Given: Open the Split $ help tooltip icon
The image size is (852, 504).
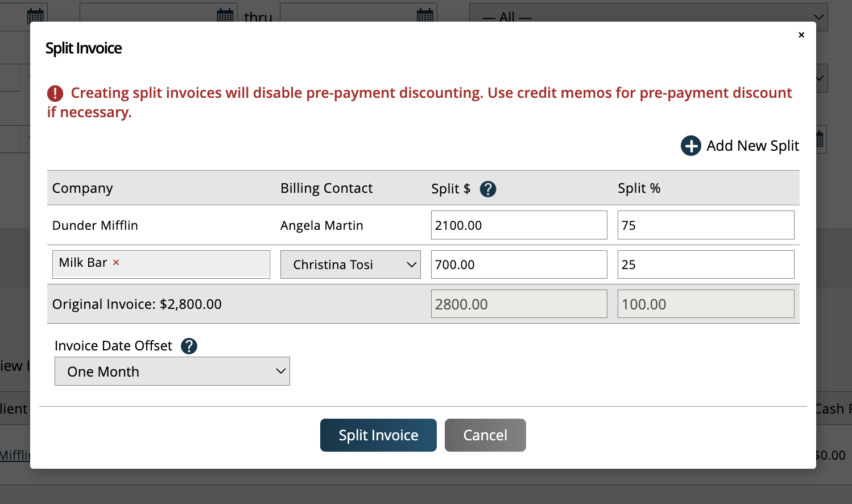Looking at the screenshot, I should 487,188.
